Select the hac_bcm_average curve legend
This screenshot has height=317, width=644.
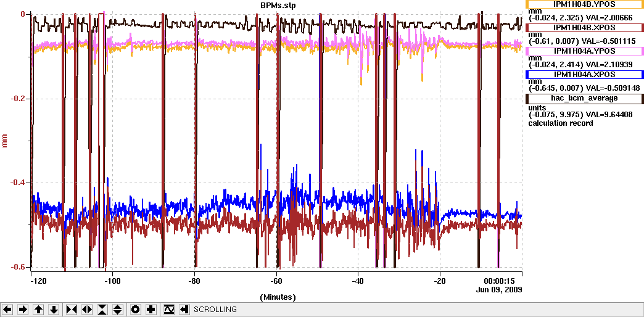[x=584, y=98]
